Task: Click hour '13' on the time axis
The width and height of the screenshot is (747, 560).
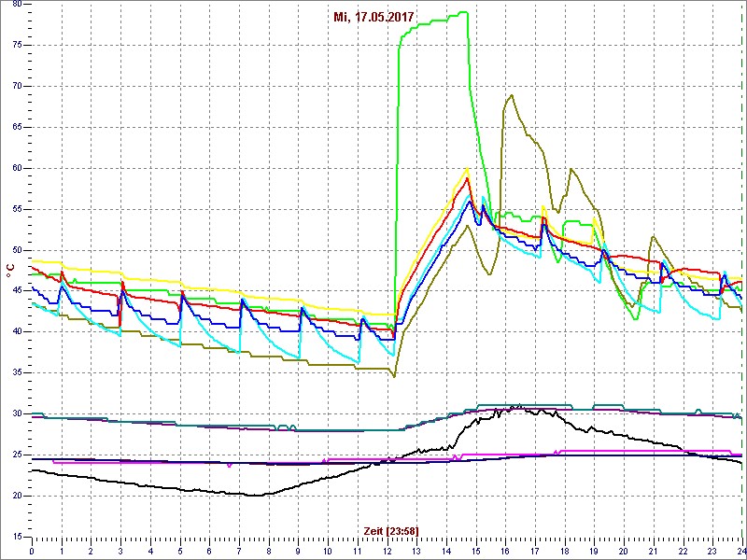Action: click(416, 551)
